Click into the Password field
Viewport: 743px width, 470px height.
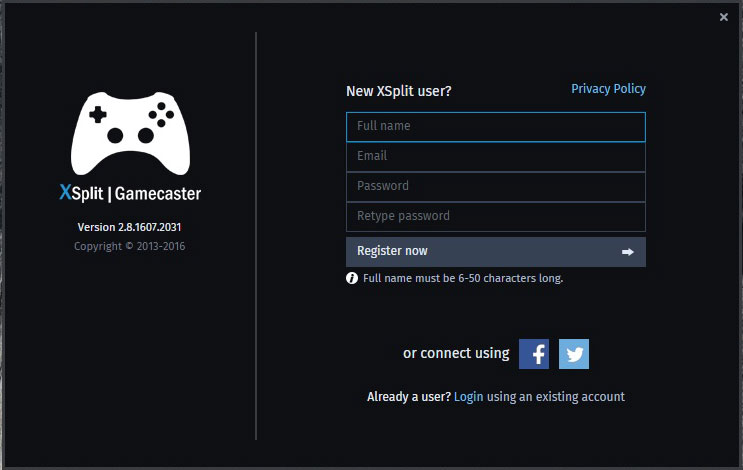[496, 187]
